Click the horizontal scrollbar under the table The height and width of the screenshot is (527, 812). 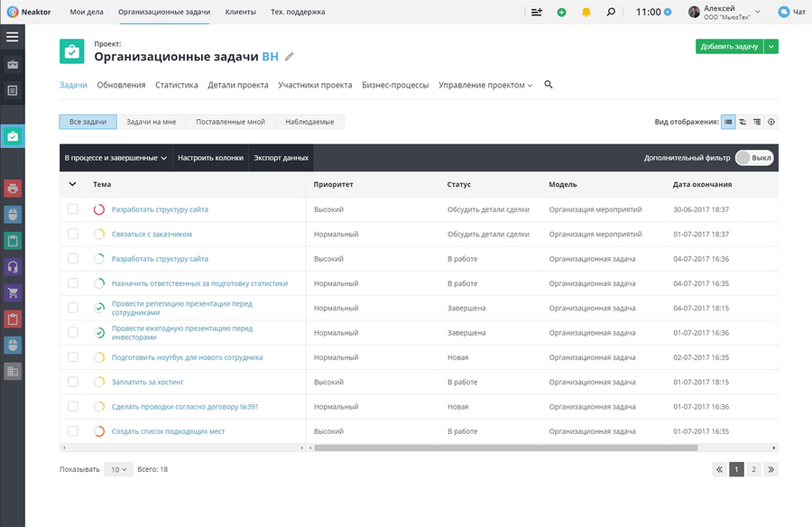505,448
